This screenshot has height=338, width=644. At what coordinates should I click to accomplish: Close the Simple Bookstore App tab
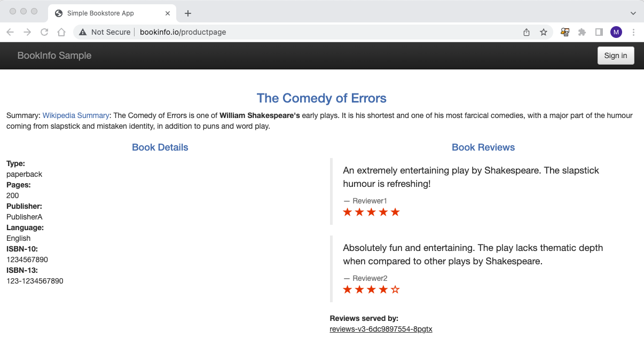[168, 13]
